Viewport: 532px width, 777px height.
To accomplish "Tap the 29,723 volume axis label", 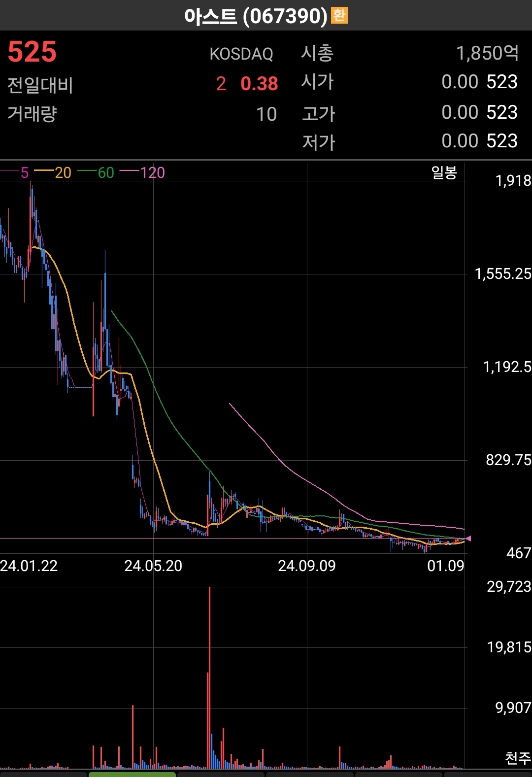I will (x=509, y=586).
